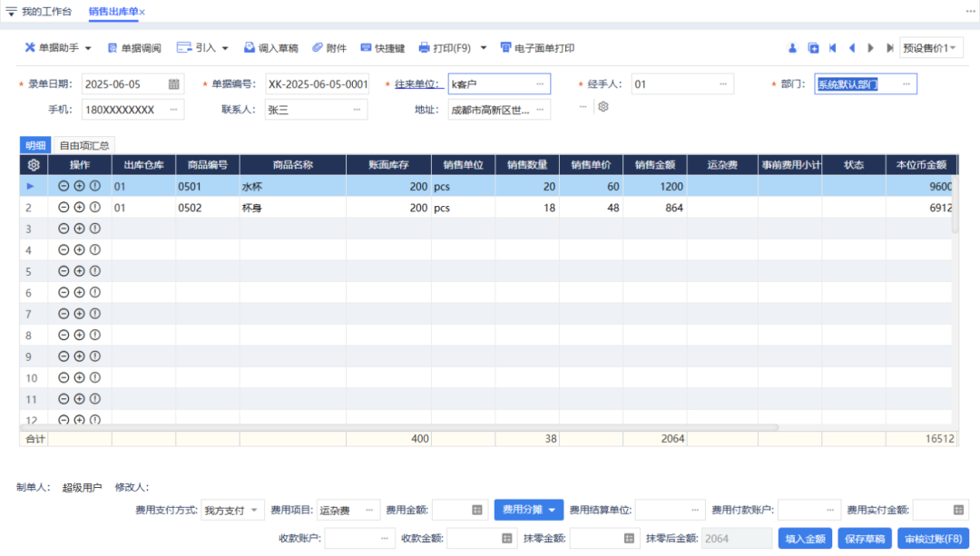Go to the first record arrow icon
Screen dimensions: 980x556
tap(832, 48)
